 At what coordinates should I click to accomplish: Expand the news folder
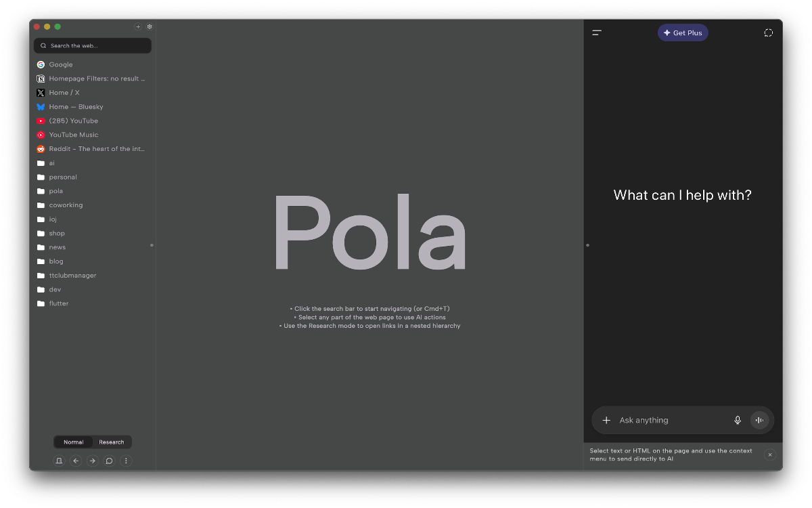coord(93,247)
